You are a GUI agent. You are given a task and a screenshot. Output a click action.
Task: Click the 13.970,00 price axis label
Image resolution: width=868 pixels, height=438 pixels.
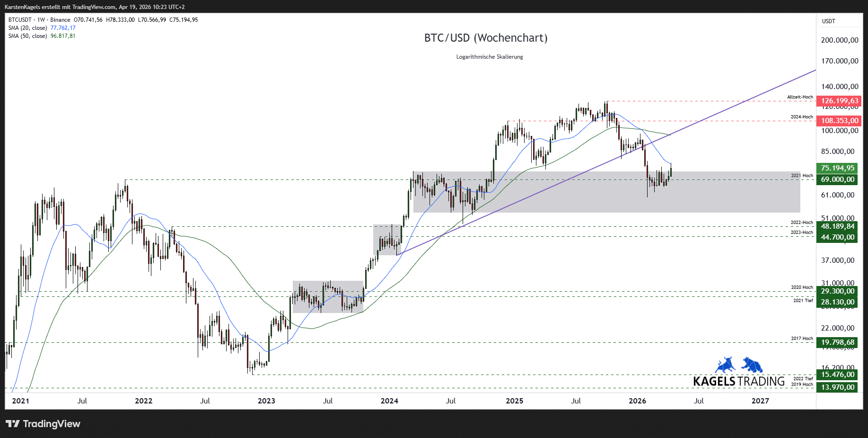pyautogui.click(x=837, y=387)
